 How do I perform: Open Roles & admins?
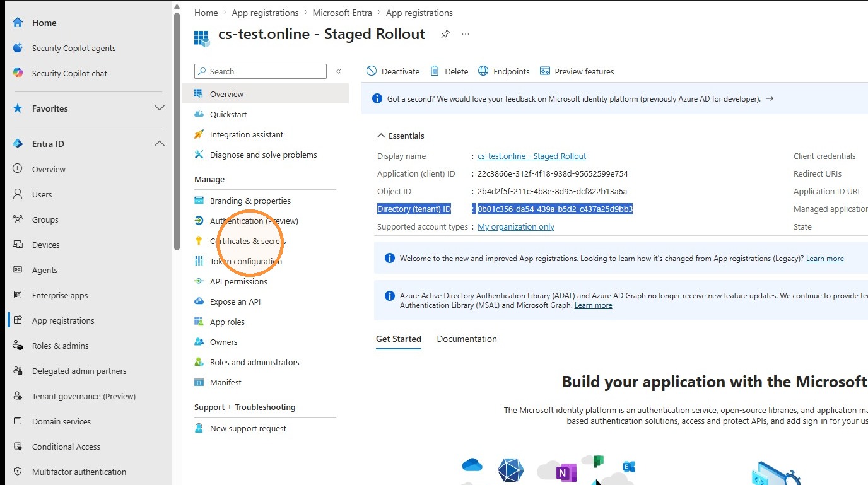(61, 346)
